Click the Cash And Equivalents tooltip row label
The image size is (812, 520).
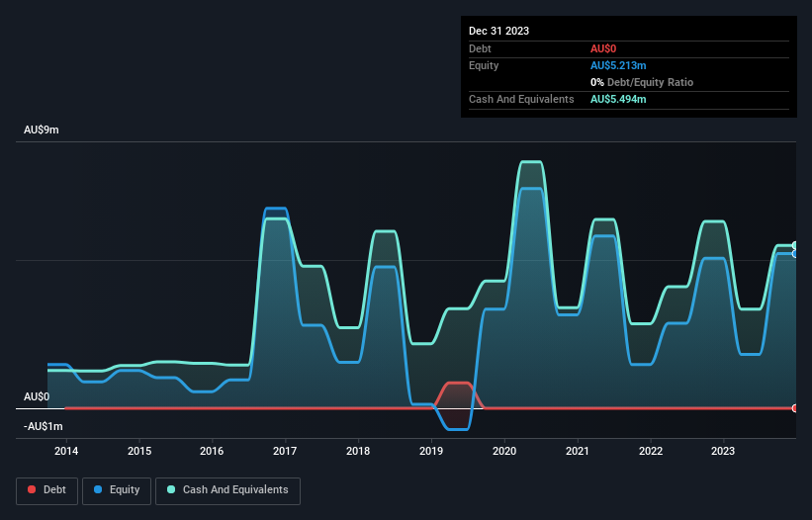click(521, 99)
